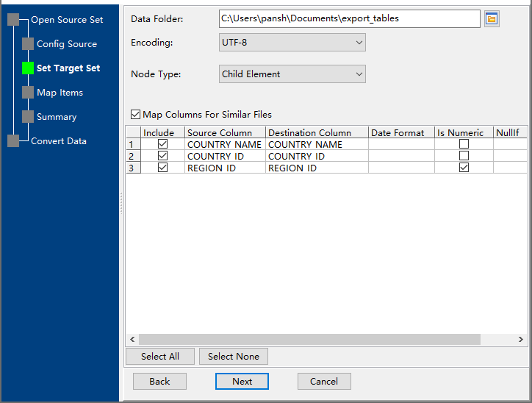Click Date Format cell in COUNTRY NAME row
This screenshot has width=532, height=403.
[x=401, y=144]
